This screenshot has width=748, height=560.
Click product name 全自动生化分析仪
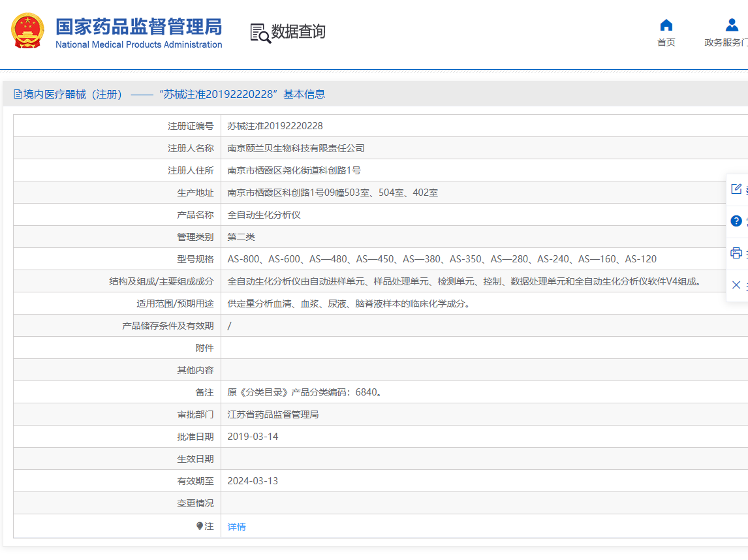264,215
